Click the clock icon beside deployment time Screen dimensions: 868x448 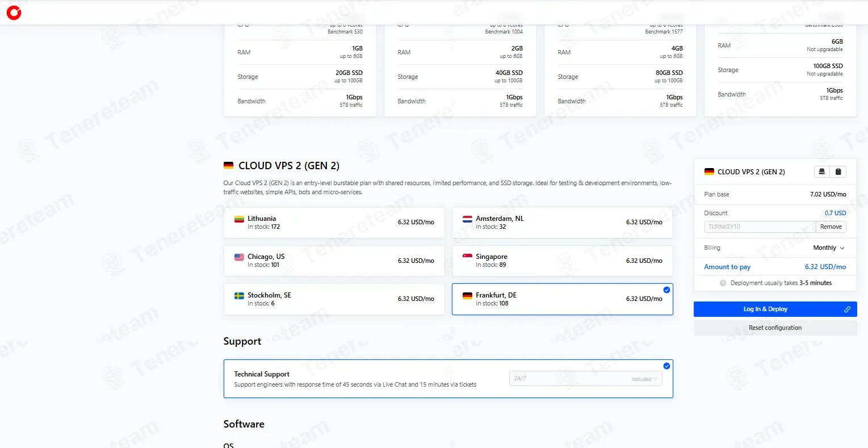(x=723, y=283)
